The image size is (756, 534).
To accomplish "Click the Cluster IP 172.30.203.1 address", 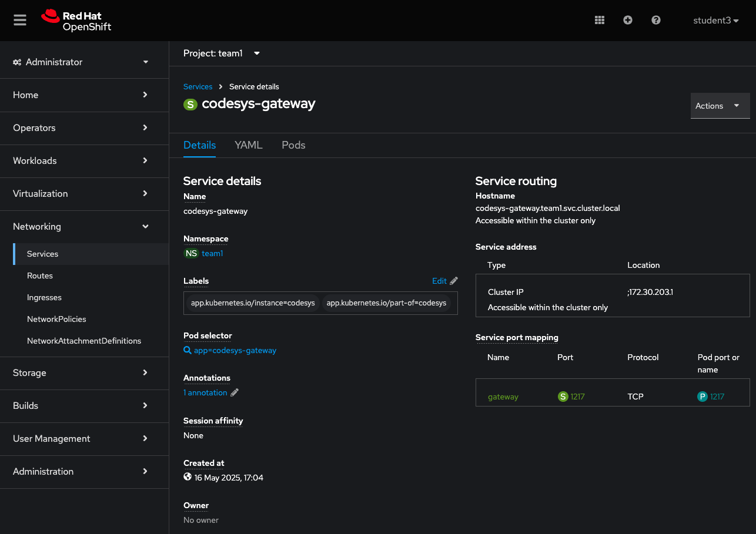I will point(651,292).
